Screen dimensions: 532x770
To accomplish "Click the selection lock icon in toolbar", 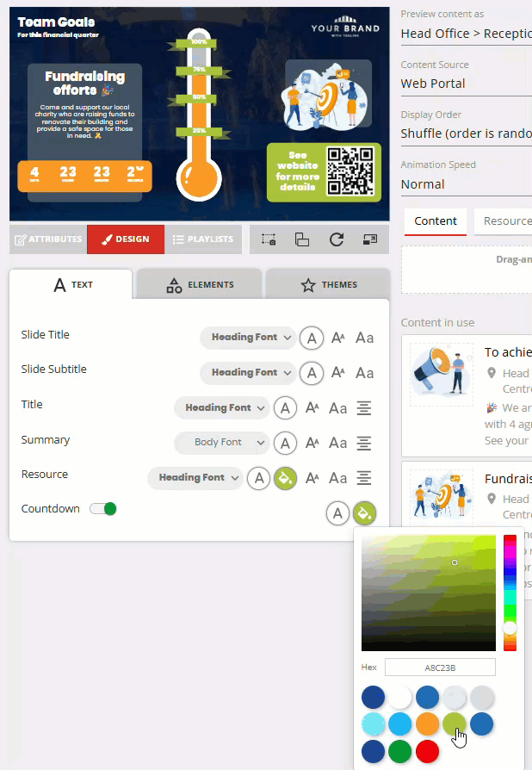I will pos(269,239).
